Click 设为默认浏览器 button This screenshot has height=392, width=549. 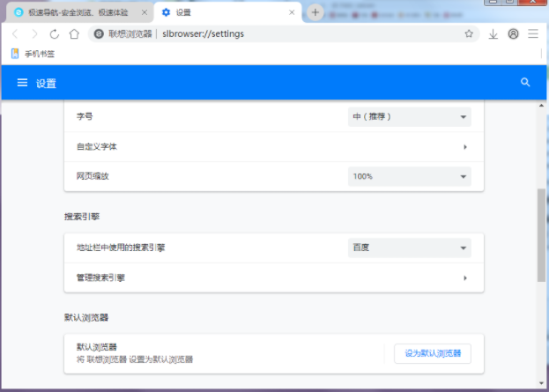click(433, 353)
